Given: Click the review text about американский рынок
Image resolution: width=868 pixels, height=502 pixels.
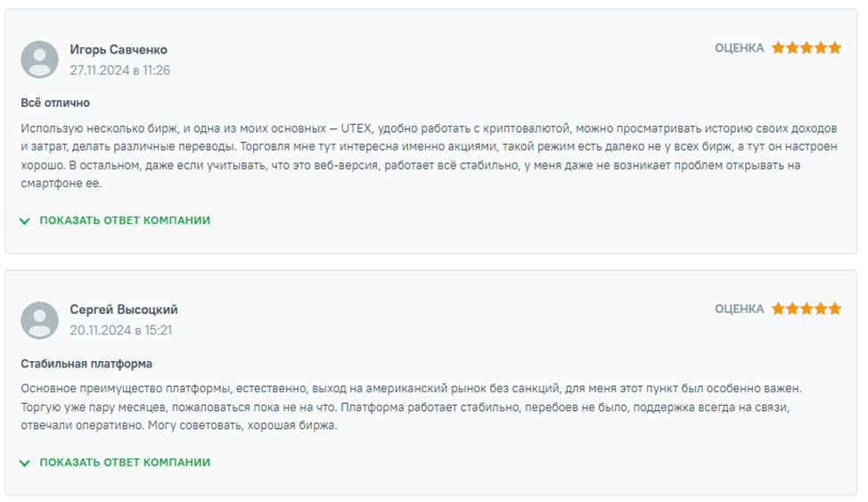Looking at the screenshot, I should 410,407.
